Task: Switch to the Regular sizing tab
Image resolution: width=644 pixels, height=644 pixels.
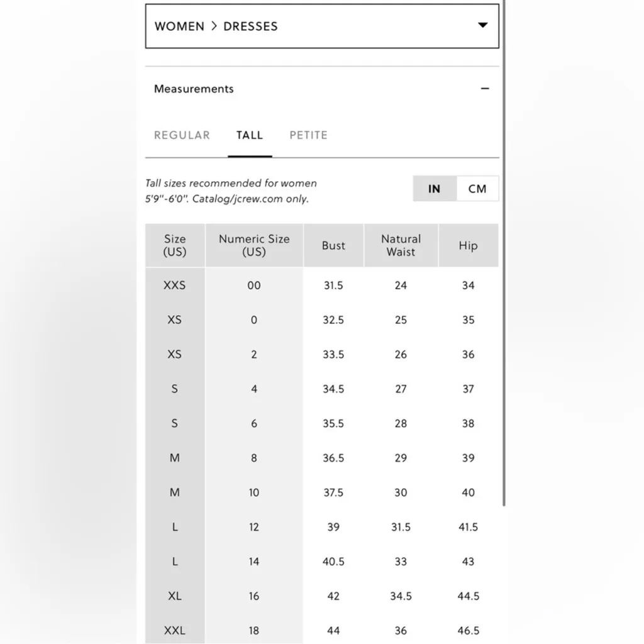Action: click(182, 135)
